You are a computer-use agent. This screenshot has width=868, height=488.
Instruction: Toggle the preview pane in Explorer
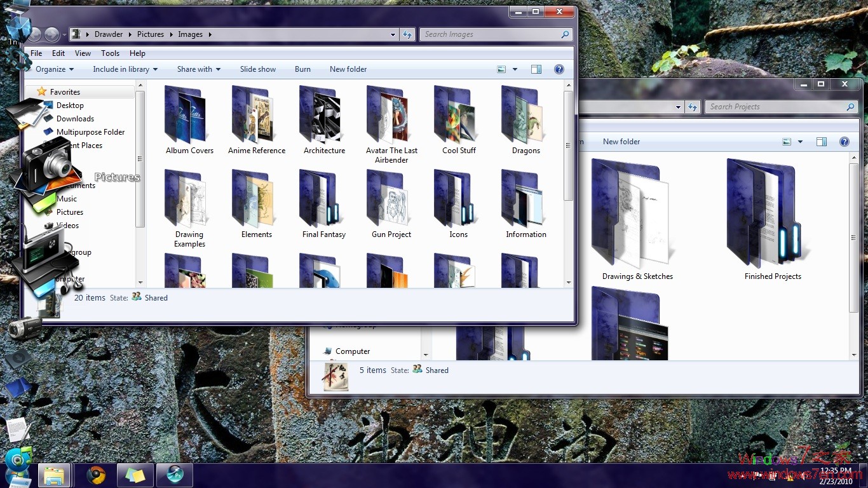pos(536,69)
